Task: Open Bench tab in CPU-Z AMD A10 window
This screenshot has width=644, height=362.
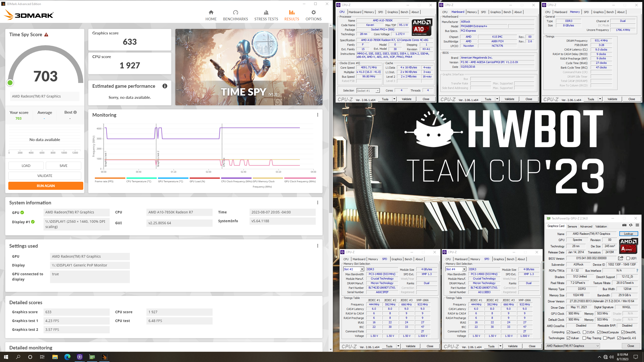Action: 404,12
